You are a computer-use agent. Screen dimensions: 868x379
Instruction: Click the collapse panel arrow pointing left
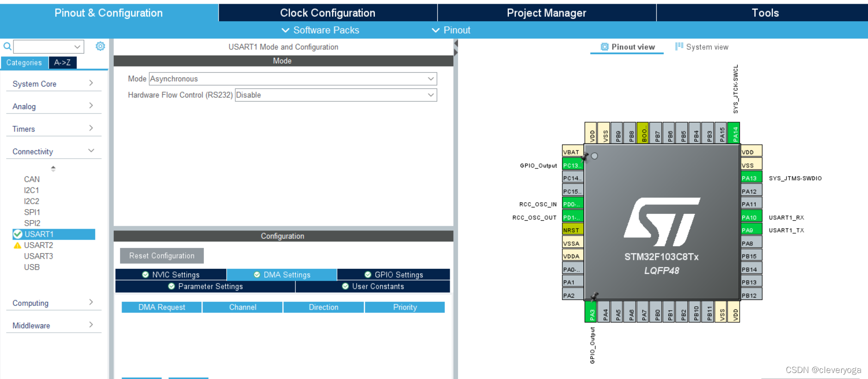pos(456,43)
